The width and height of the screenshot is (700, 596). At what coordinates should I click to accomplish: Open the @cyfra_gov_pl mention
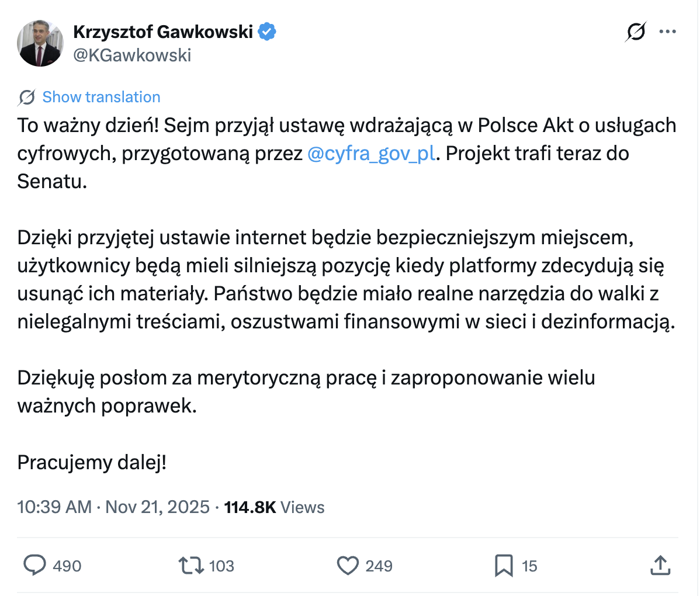[371, 153]
